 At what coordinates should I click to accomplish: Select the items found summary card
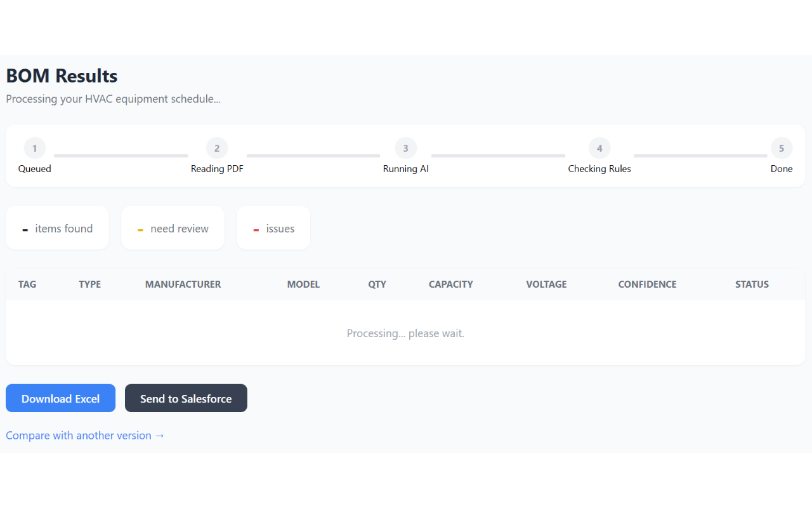[57, 228]
